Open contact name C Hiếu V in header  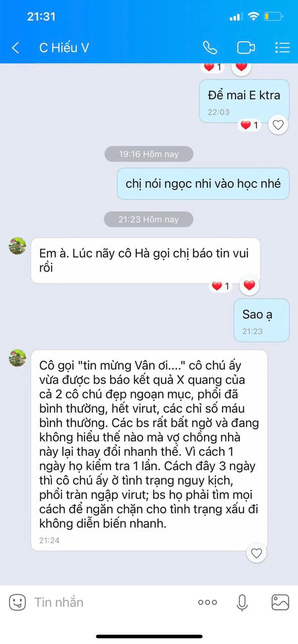pos(64,48)
